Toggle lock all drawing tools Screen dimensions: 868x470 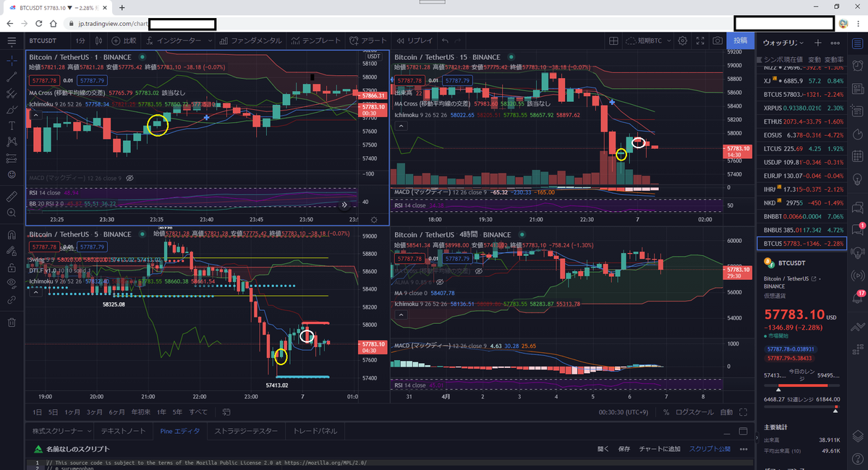[12, 268]
